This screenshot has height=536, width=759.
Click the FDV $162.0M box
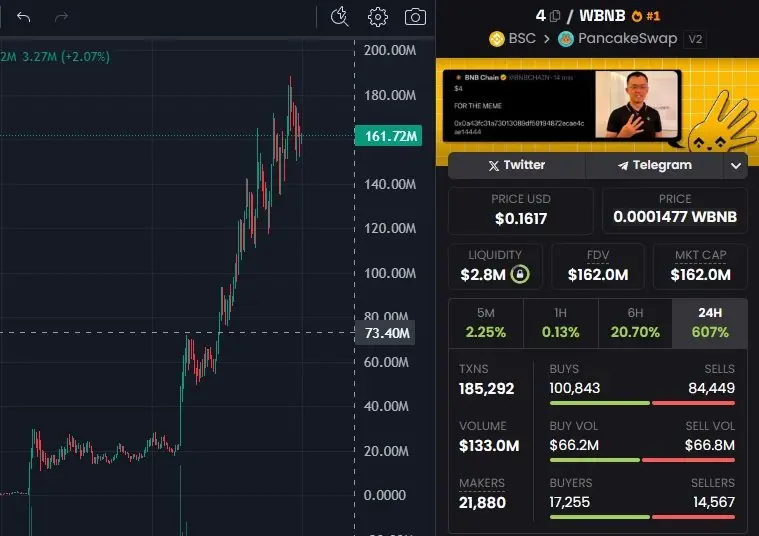click(x=598, y=266)
